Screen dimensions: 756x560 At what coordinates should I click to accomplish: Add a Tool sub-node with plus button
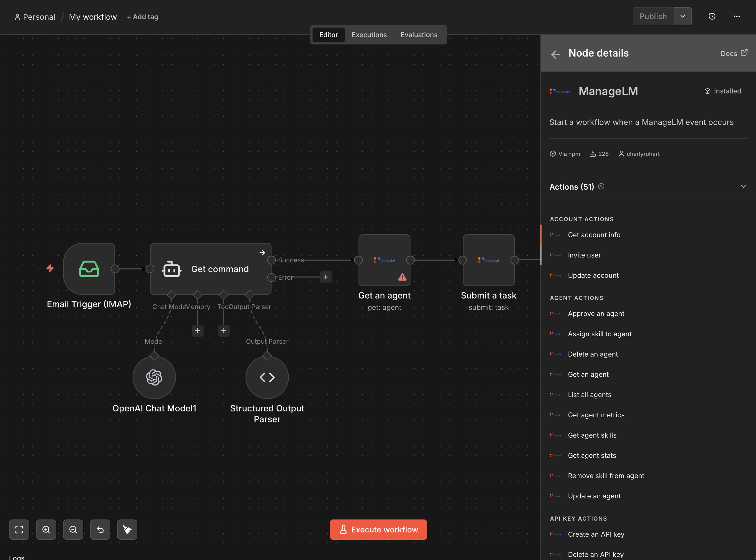(x=224, y=331)
